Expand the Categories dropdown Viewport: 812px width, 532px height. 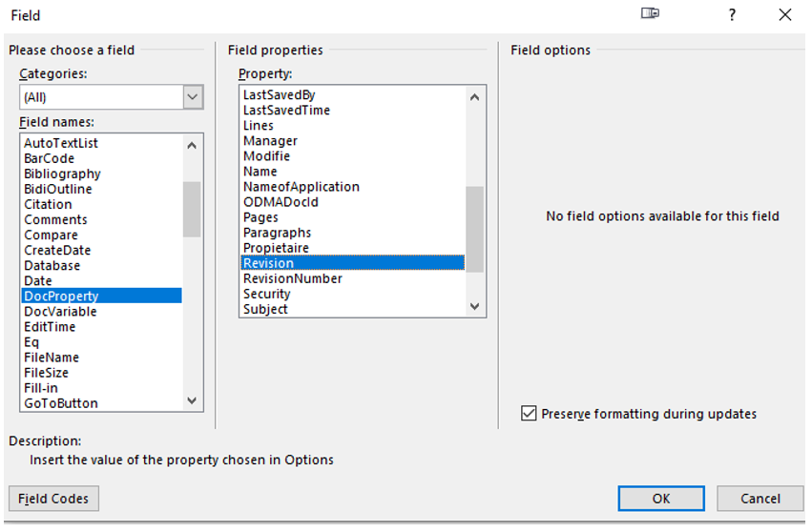(193, 97)
